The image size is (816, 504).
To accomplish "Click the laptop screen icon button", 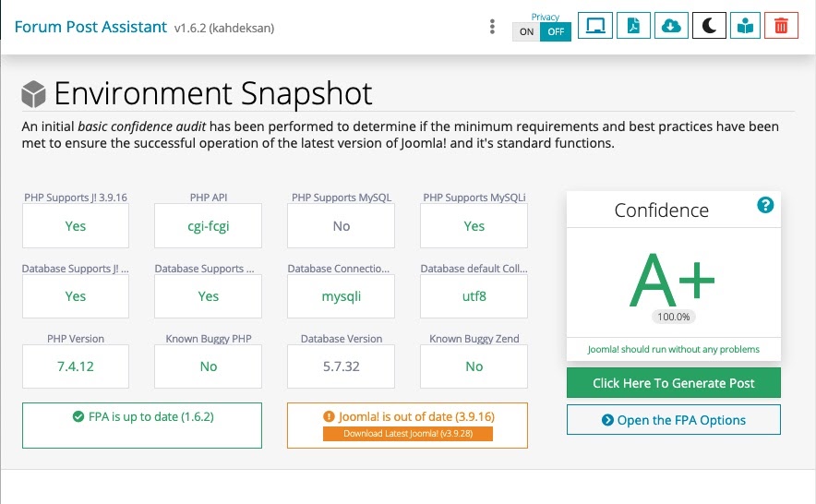I will pyautogui.click(x=596, y=27).
